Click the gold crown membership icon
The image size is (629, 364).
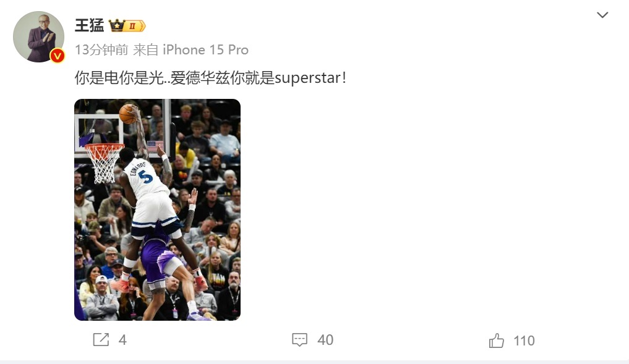(x=117, y=25)
